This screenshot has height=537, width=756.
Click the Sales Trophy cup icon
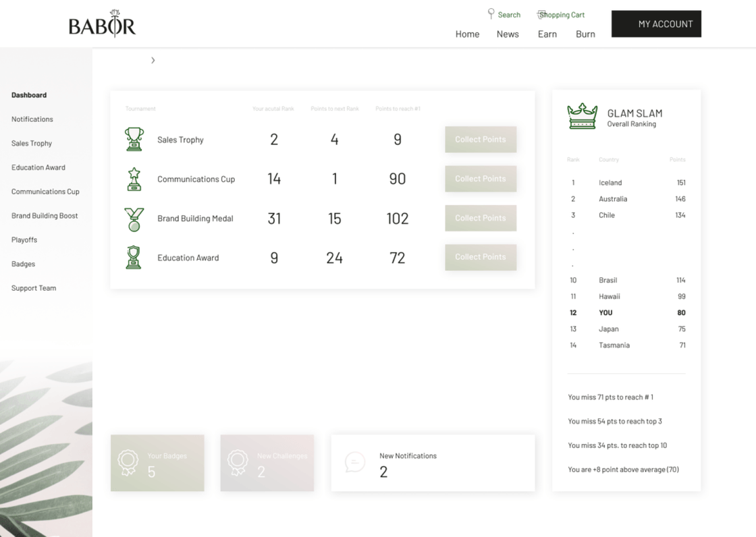tap(134, 140)
